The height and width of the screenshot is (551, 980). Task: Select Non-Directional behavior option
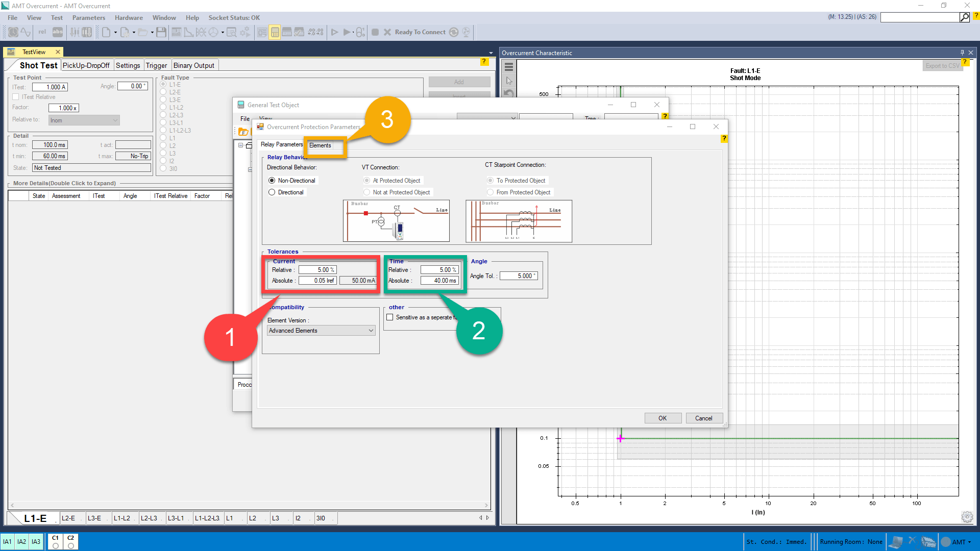point(272,181)
